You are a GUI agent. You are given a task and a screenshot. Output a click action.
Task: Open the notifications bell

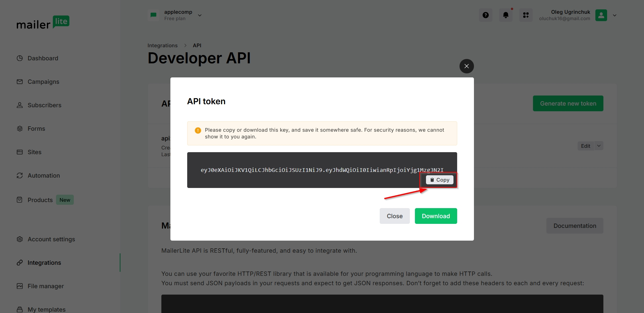(506, 15)
